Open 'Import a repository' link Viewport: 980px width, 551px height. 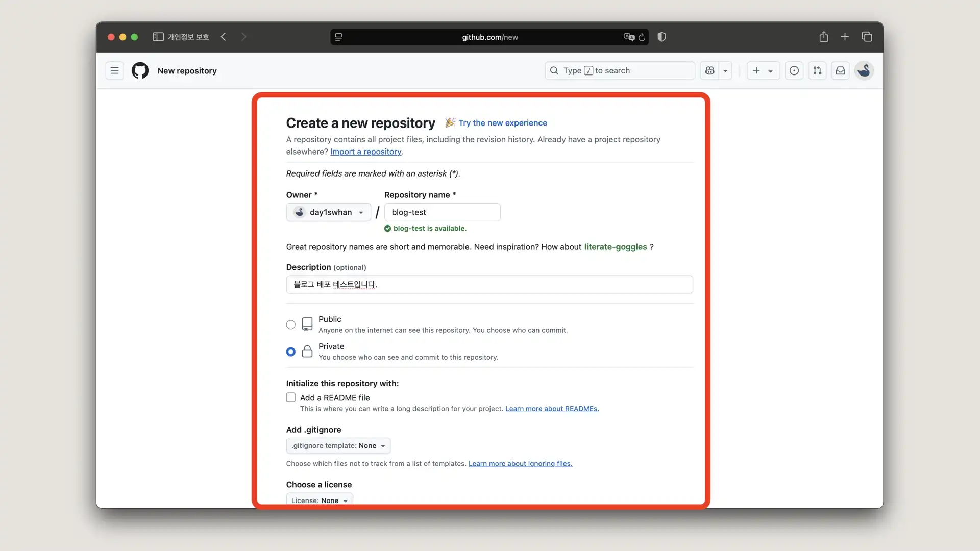pos(366,152)
